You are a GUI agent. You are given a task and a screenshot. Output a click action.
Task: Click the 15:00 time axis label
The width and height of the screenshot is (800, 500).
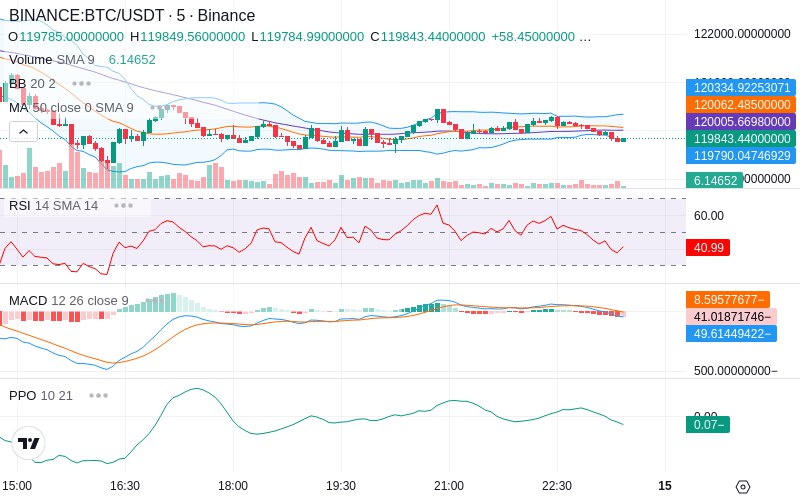point(17,486)
